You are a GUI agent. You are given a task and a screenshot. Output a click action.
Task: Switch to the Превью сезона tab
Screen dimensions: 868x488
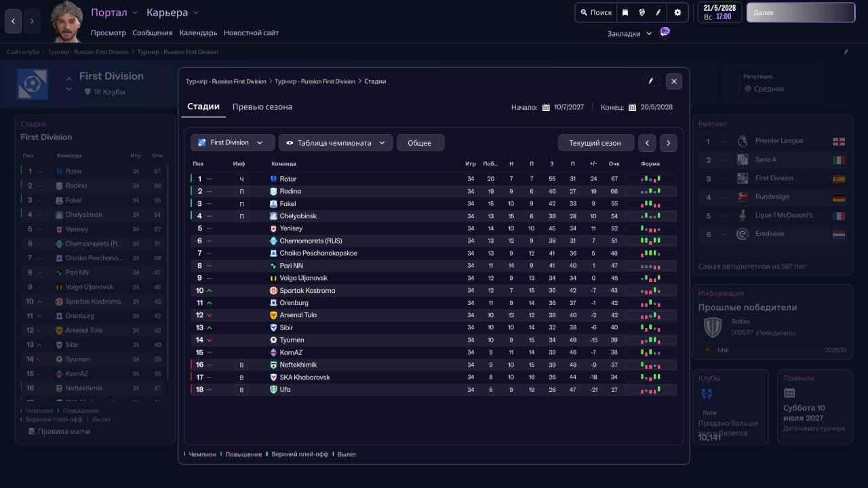(x=262, y=107)
